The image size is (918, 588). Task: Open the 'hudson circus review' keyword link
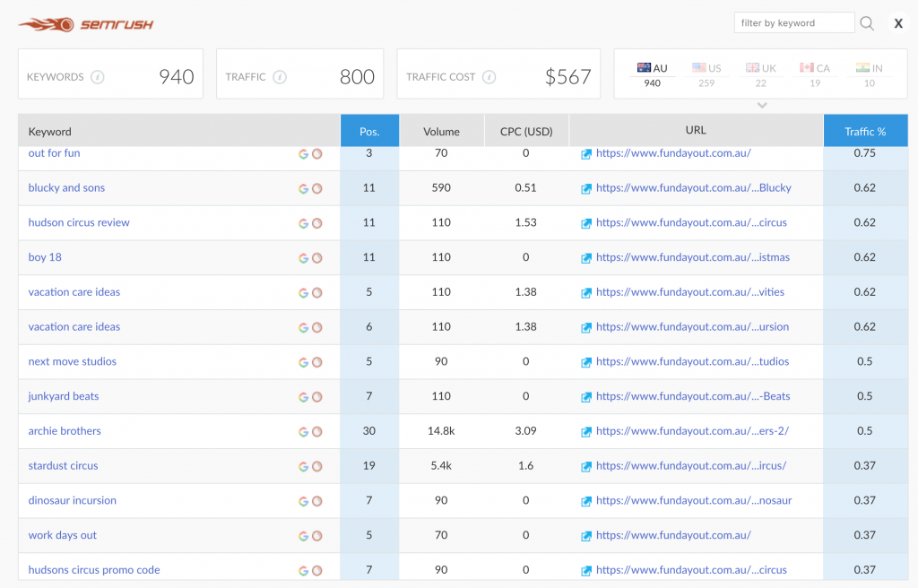pos(79,222)
